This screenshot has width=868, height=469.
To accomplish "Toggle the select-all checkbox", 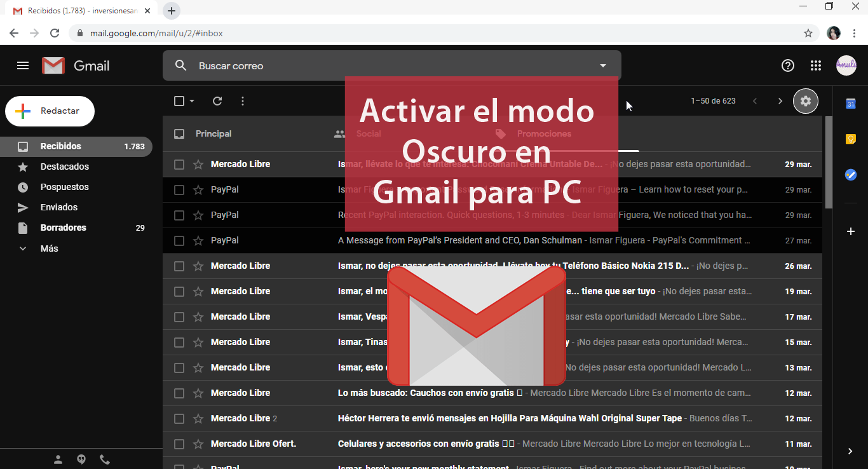I will click(179, 101).
